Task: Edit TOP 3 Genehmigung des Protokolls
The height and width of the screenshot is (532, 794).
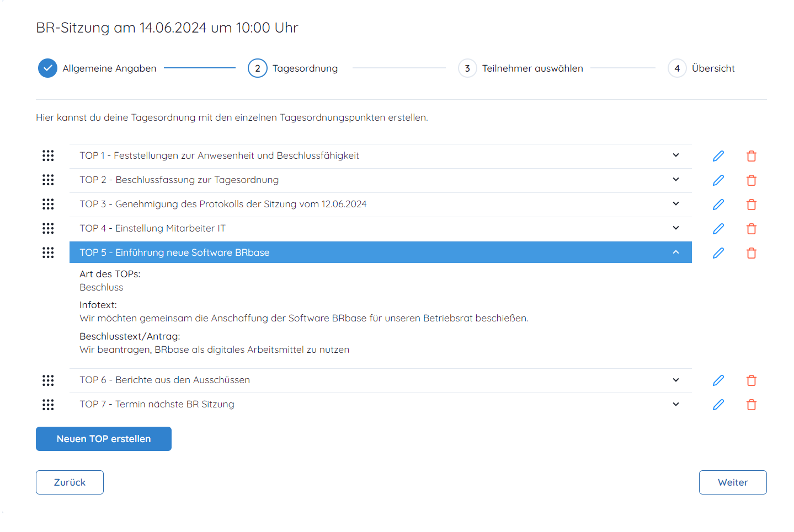Action: pos(718,205)
